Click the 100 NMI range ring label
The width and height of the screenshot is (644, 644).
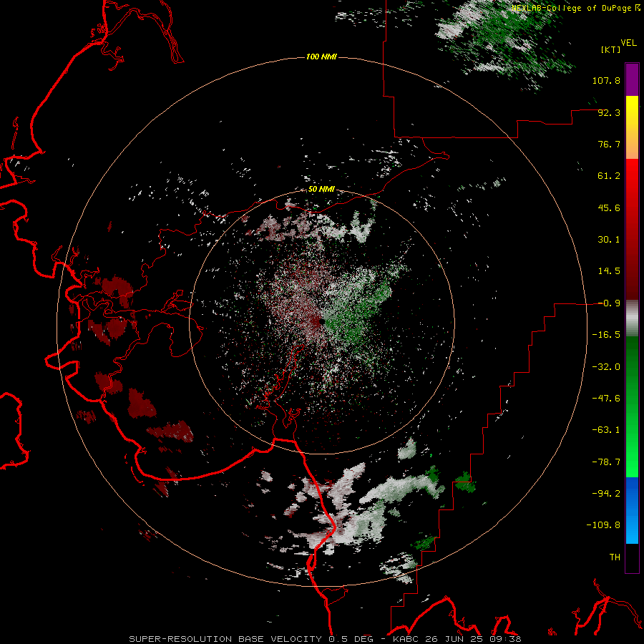321,57
